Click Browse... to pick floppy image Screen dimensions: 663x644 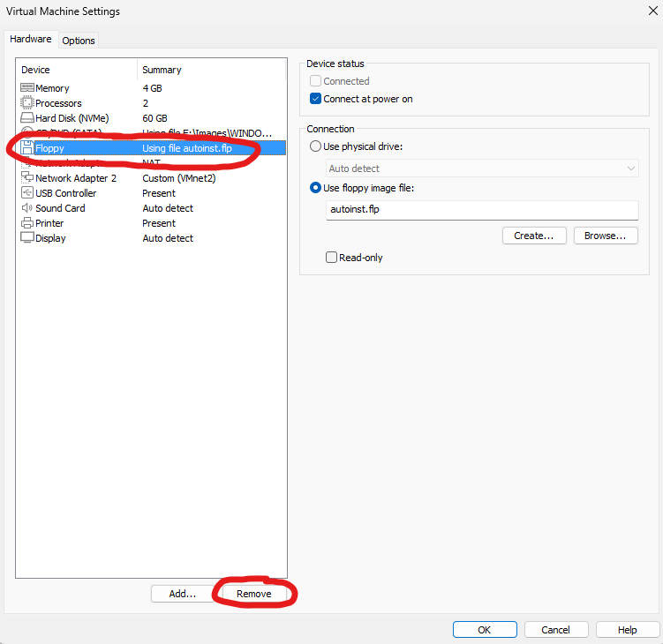[x=606, y=236]
